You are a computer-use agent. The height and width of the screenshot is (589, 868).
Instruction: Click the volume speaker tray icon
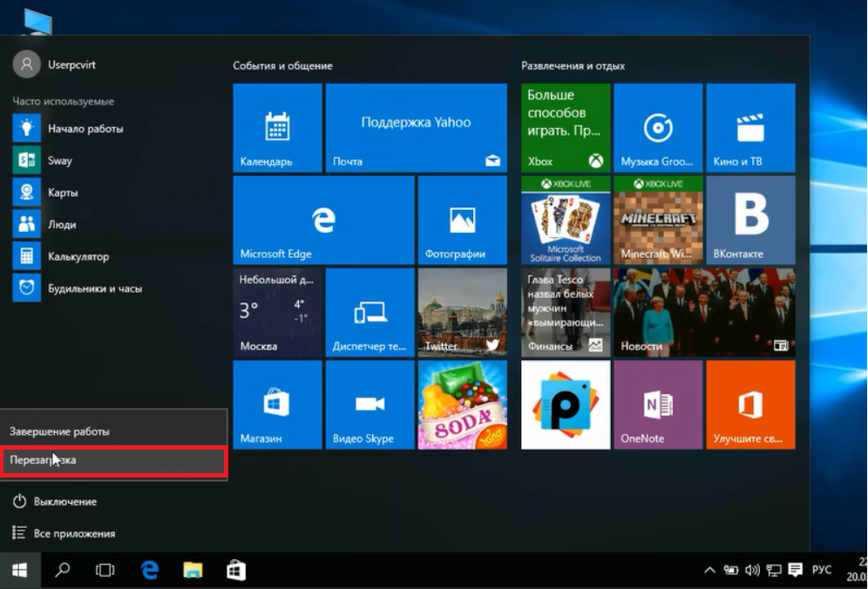pos(752,570)
